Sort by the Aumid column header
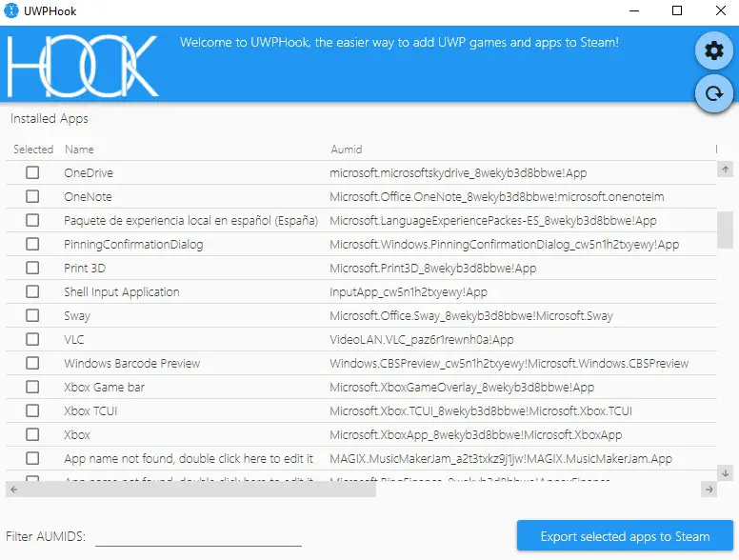 (347, 150)
